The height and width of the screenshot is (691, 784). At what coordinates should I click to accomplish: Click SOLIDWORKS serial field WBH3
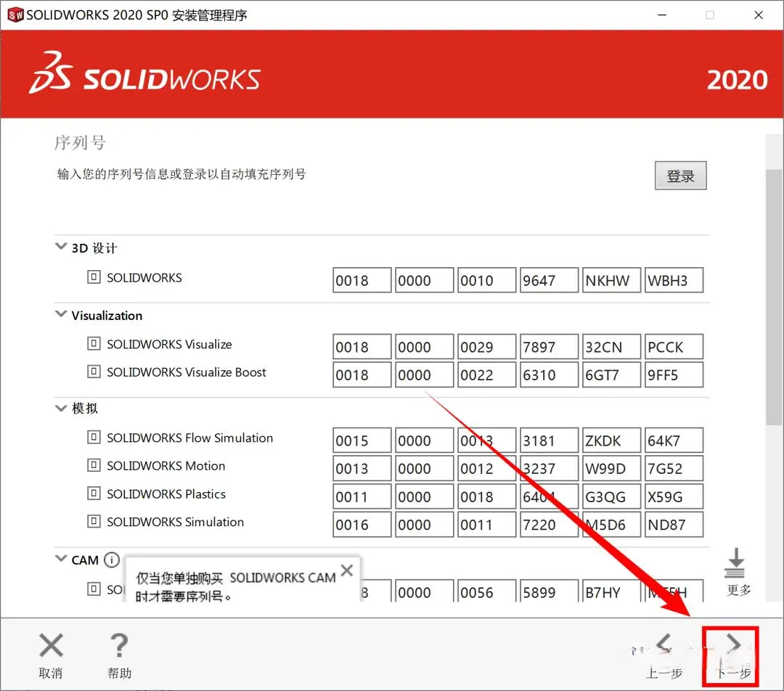[674, 280]
